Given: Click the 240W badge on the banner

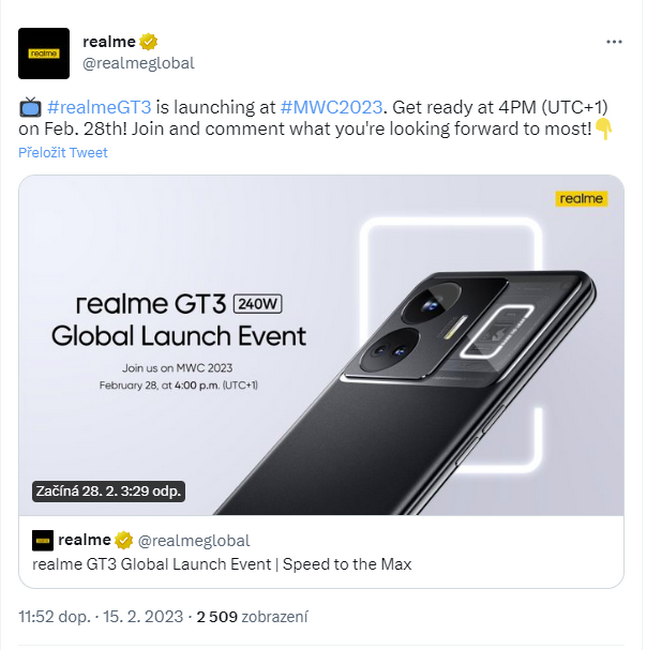Looking at the screenshot, I should (258, 304).
